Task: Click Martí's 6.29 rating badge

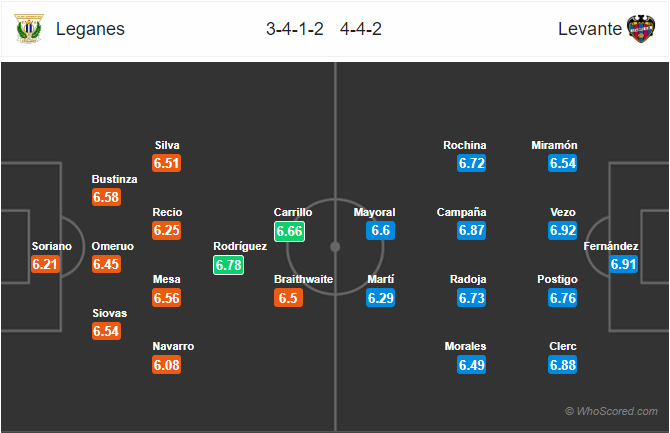Action: pos(381,298)
